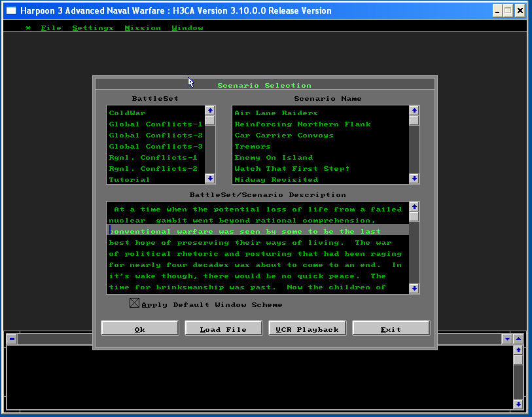Choose Midway Revisited scenario
Viewport: 532px width, 417px height.
coord(321,180)
